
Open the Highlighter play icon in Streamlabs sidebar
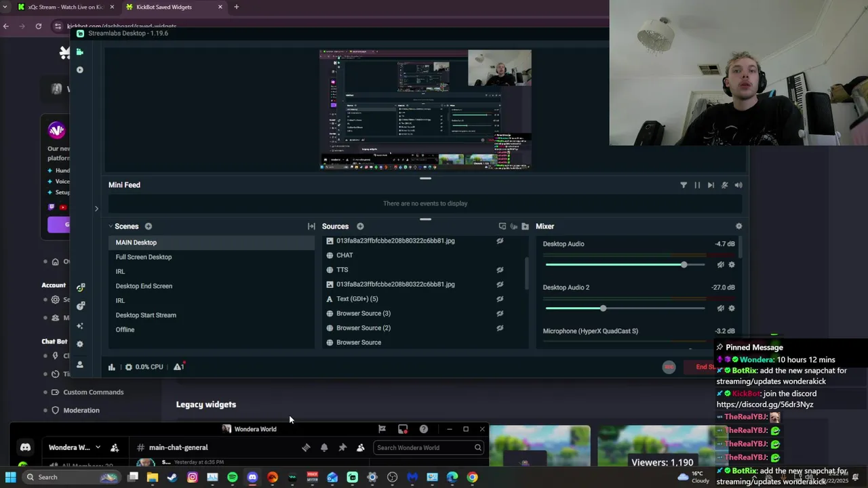point(79,70)
